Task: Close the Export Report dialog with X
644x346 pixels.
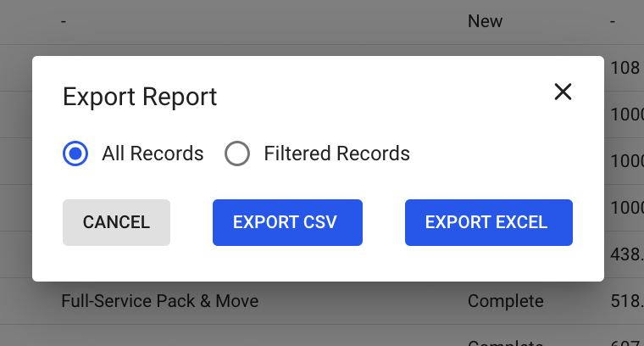Action: click(x=563, y=92)
